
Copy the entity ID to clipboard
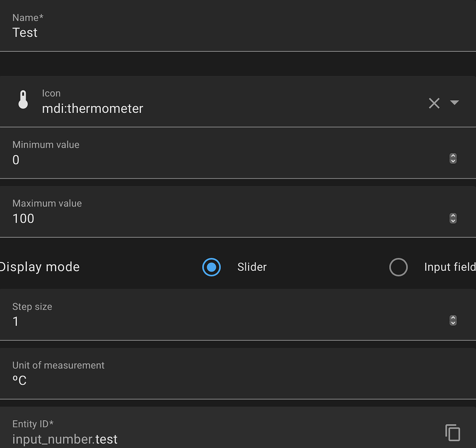452,433
